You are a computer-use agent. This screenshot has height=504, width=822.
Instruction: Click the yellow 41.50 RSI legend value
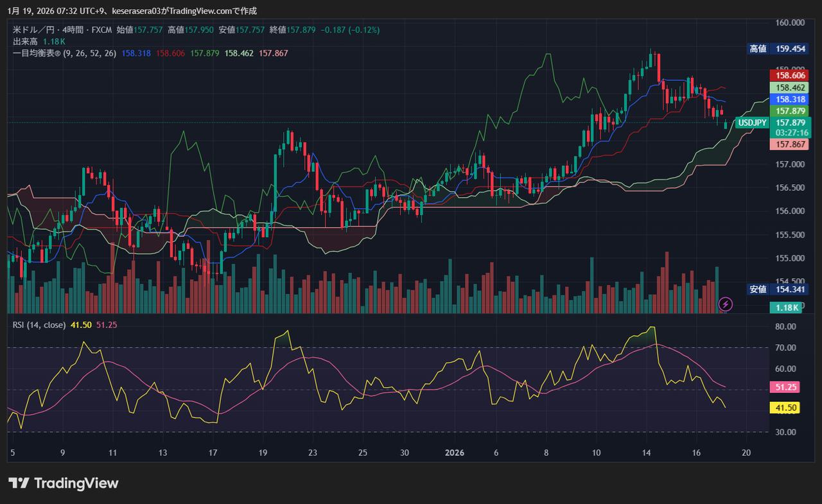tap(81, 325)
